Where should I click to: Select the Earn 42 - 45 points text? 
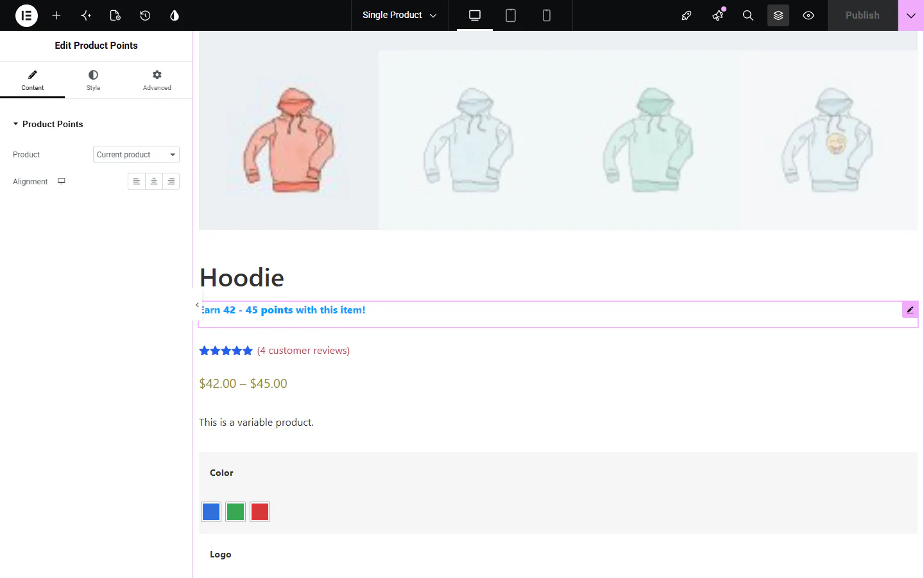click(282, 310)
